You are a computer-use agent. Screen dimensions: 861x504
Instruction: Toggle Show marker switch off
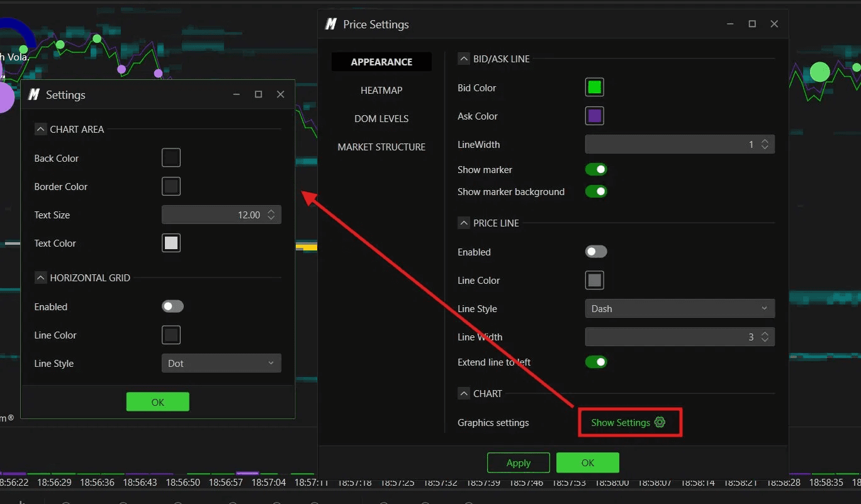point(596,169)
